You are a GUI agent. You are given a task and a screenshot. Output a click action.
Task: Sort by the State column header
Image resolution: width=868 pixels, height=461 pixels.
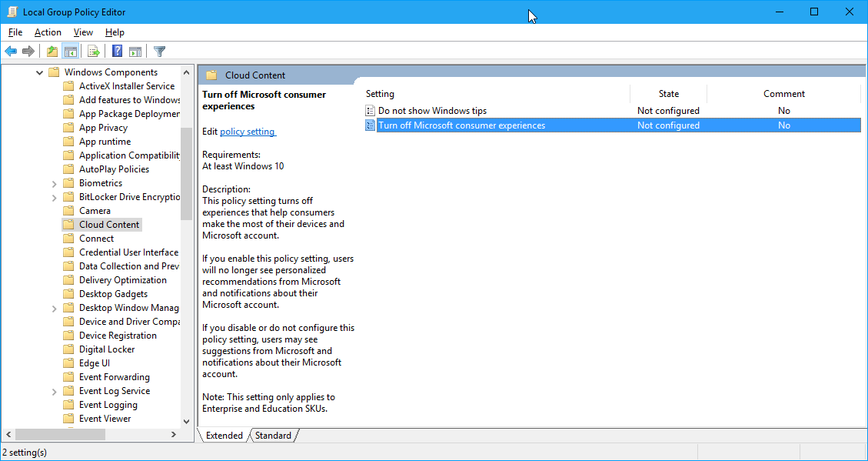(x=669, y=94)
